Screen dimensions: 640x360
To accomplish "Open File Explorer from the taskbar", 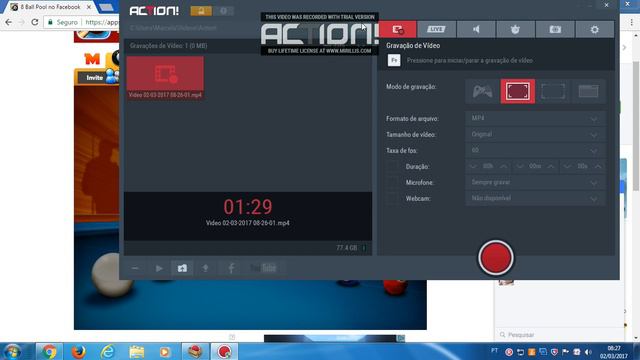I will point(137,352).
